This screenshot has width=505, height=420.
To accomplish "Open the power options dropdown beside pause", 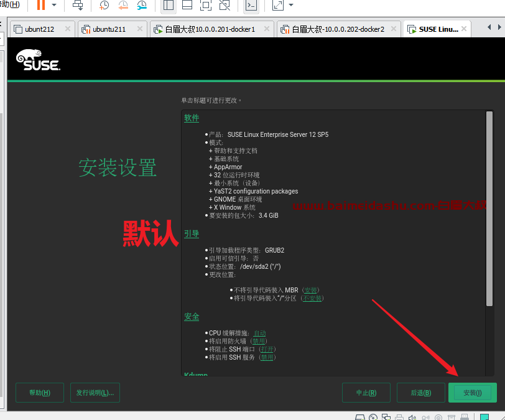I will coord(54,5).
